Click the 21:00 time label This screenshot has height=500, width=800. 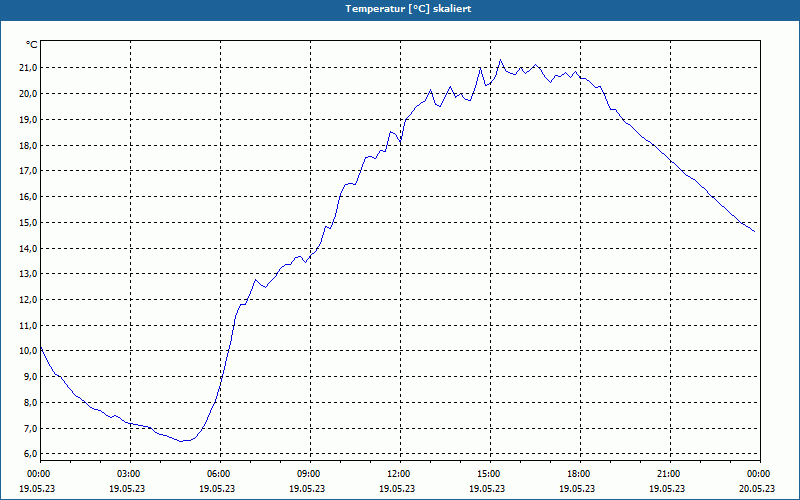(x=670, y=474)
